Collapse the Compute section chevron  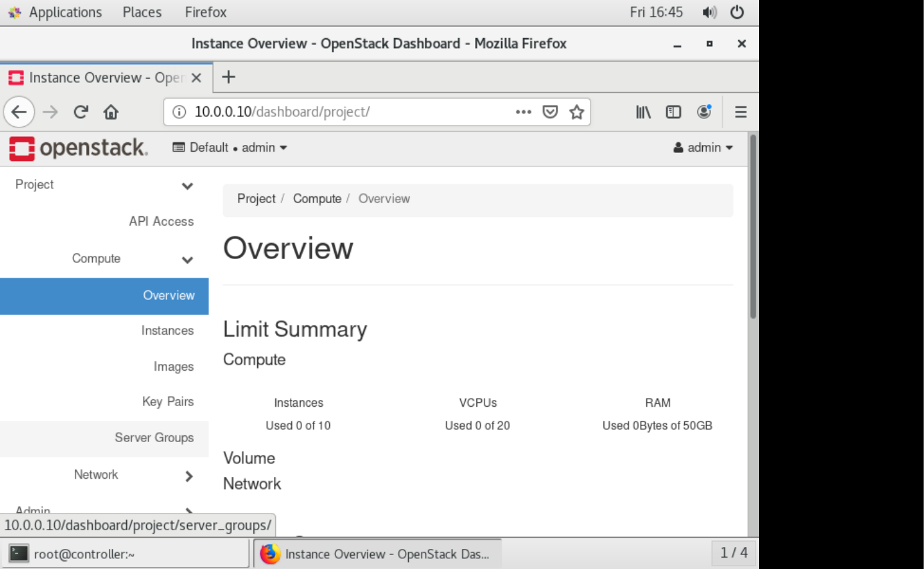point(188,260)
